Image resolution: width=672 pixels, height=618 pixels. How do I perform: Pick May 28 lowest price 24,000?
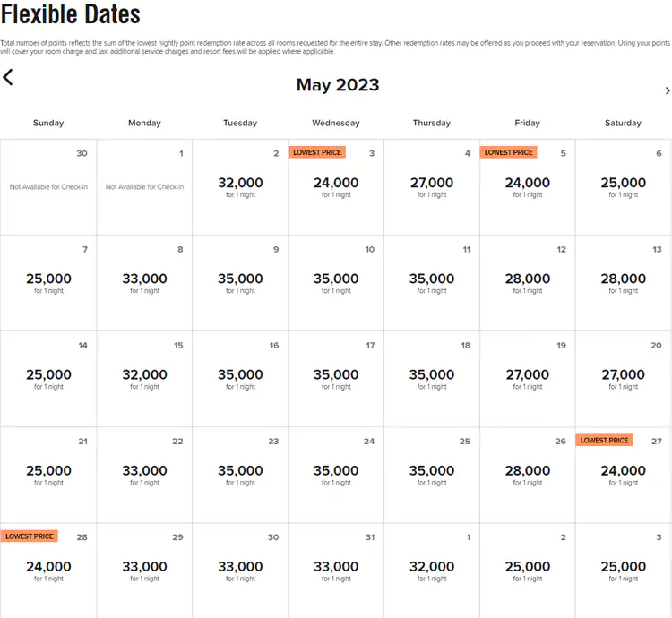[x=48, y=570]
